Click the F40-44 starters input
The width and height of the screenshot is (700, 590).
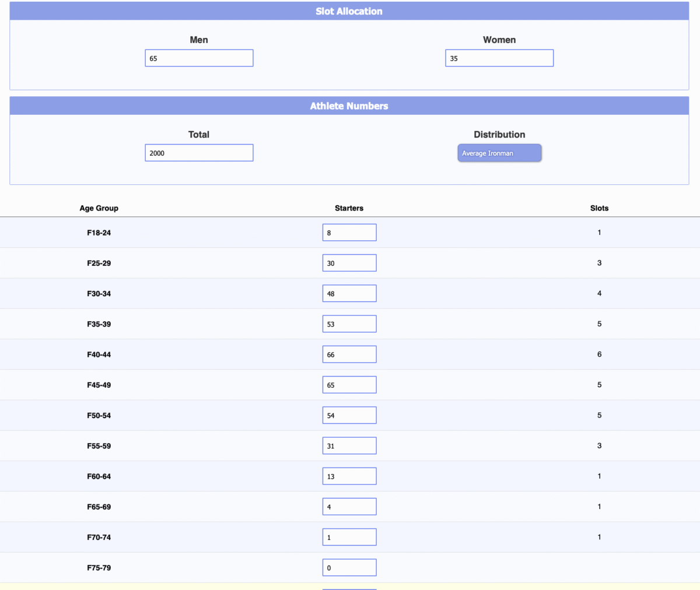[x=349, y=354]
